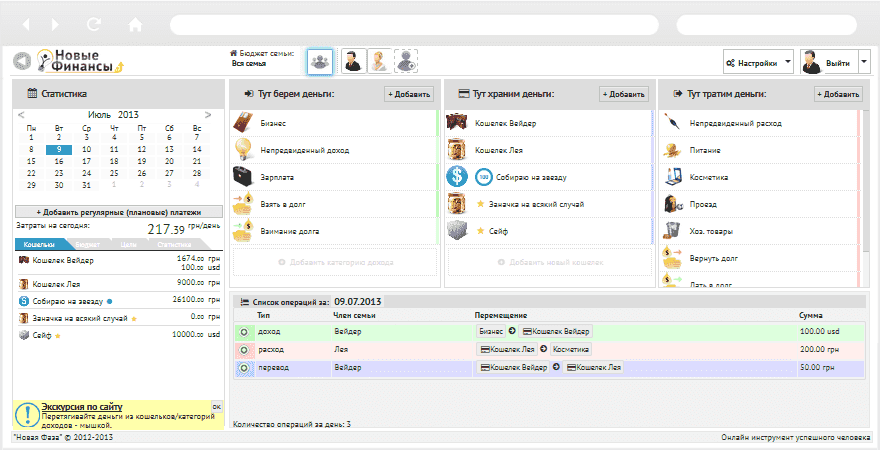The width and height of the screenshot is (880, 450).
Task: Click the add family member icon
Action: coord(405,62)
